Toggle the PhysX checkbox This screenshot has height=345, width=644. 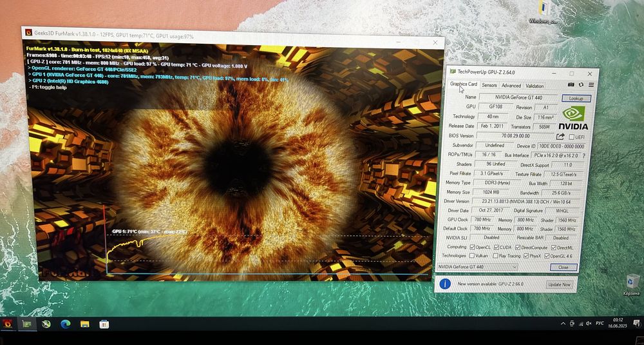coord(526,256)
